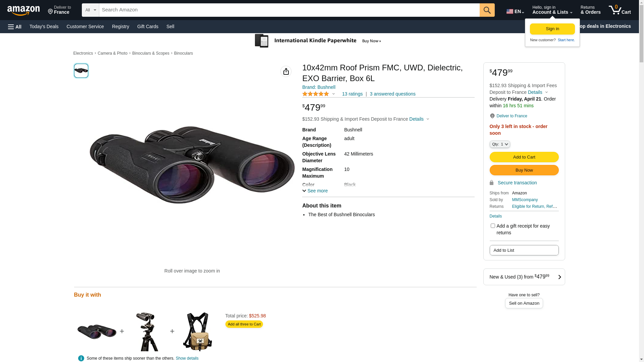This screenshot has width=644, height=362.
Task: Check the gift receipt checkbox
Action: click(493, 226)
